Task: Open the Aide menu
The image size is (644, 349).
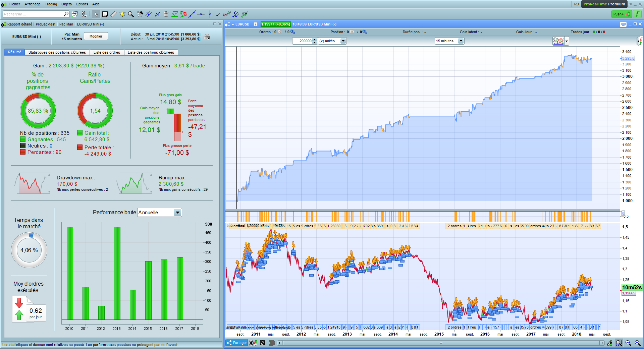Action: coord(96,4)
